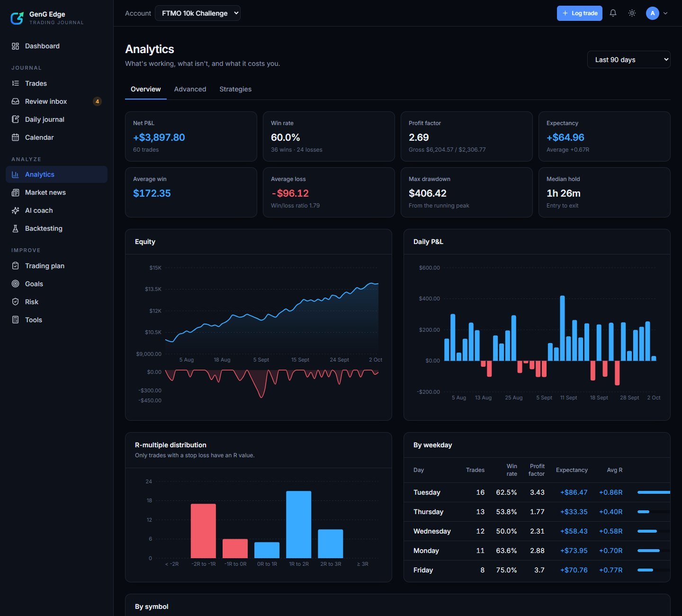Click Friday's Avg R progress bar
This screenshot has width=682, height=616.
tap(654, 570)
